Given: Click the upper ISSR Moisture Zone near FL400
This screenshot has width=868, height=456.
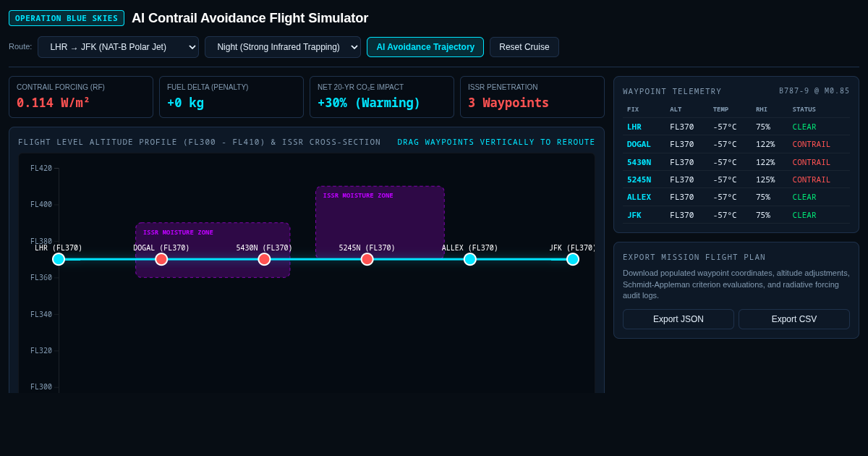Looking at the screenshot, I should 380,221.
